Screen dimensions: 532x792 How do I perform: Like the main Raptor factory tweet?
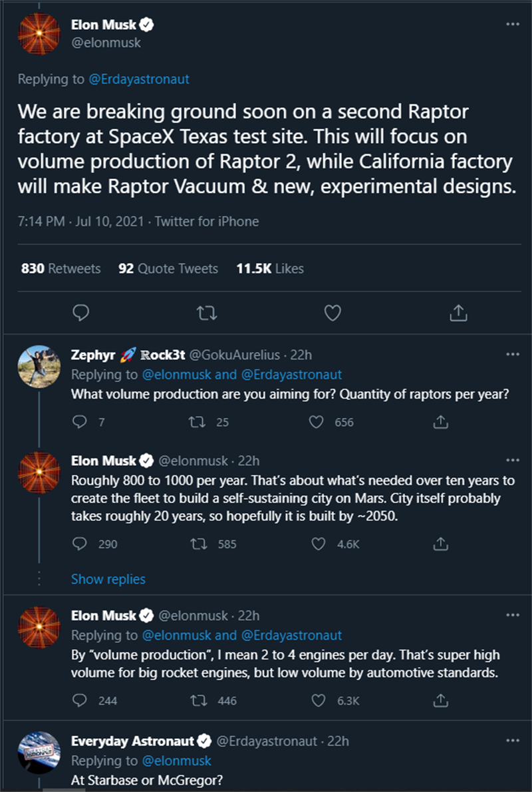pos(332,312)
